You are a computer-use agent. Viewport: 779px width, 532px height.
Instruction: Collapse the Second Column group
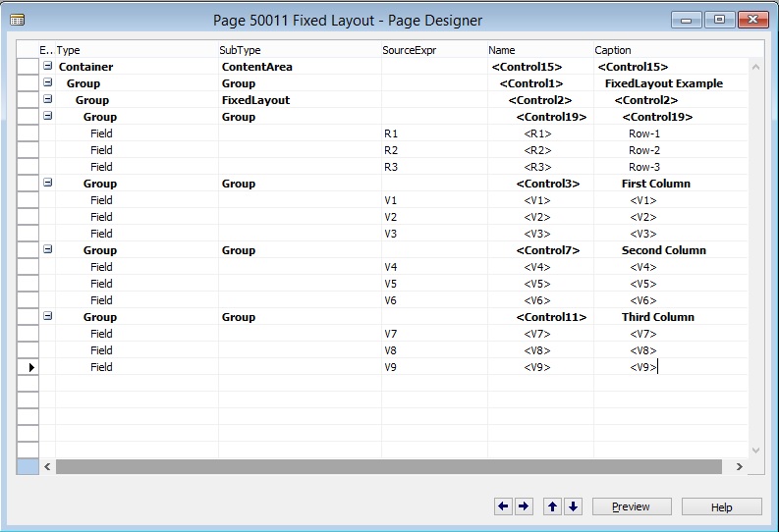48,249
